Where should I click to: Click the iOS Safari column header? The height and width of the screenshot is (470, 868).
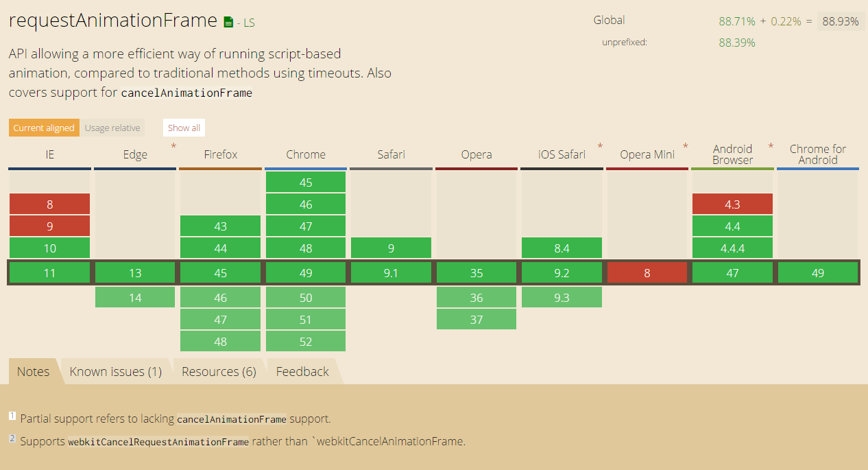[x=562, y=154]
